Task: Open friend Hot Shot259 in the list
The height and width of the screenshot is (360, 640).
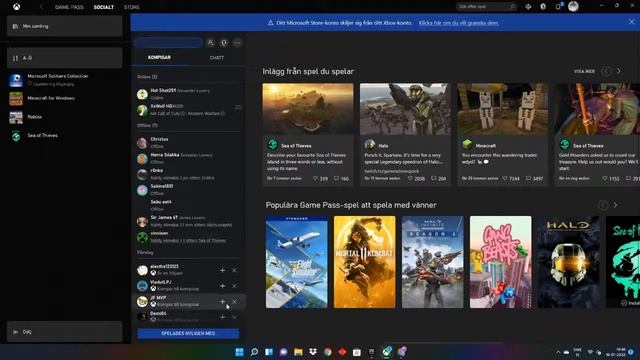Action: [x=189, y=94]
